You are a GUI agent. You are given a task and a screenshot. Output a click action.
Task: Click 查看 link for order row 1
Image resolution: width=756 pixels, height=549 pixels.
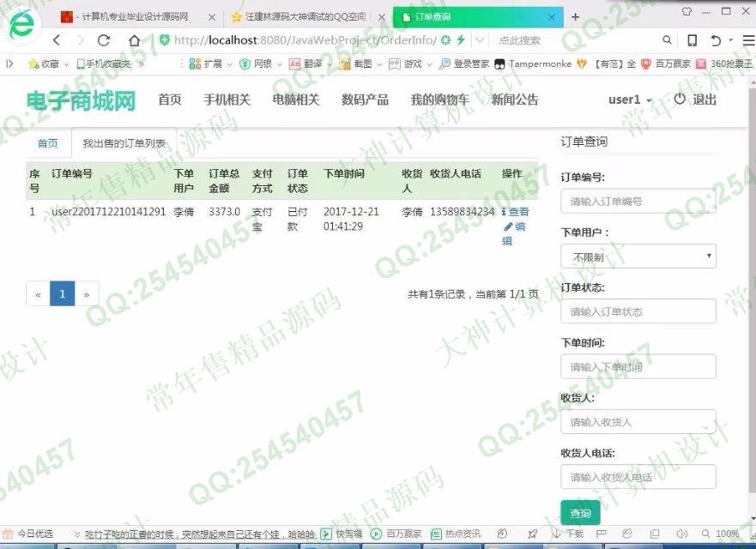[x=516, y=212]
